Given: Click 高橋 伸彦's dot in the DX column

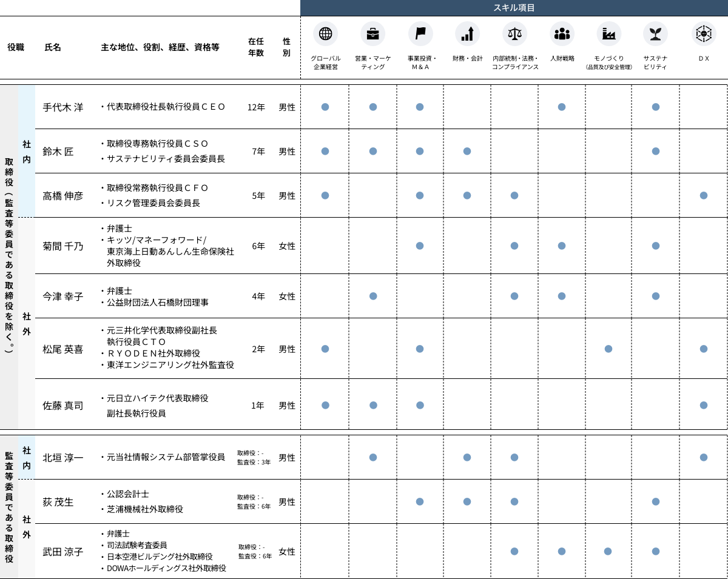Looking at the screenshot, I should point(703,195).
